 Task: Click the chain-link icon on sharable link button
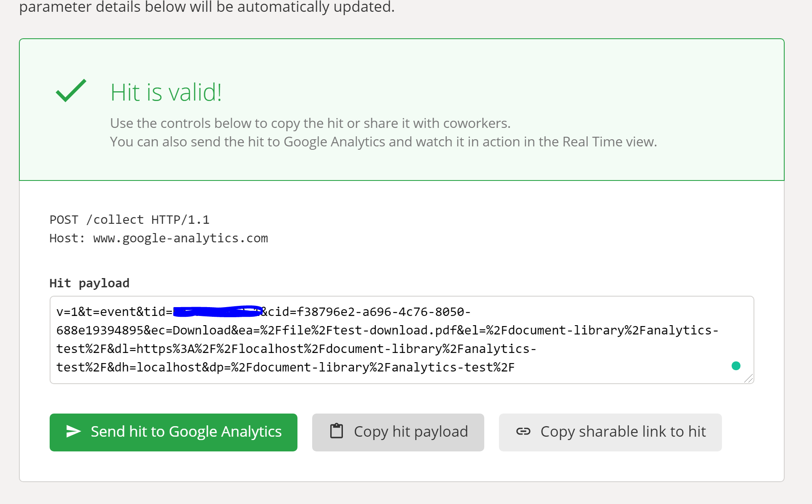[x=523, y=431]
